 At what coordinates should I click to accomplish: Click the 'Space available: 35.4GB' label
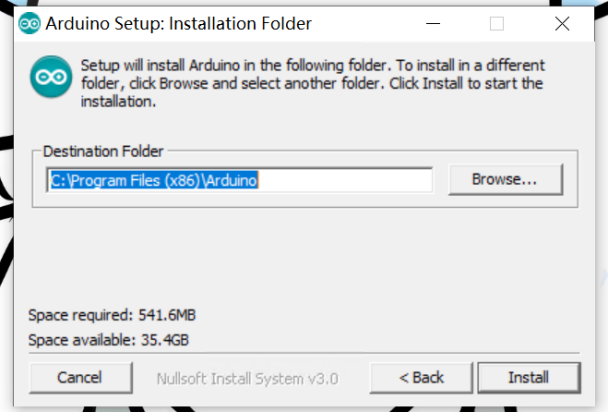point(108,340)
